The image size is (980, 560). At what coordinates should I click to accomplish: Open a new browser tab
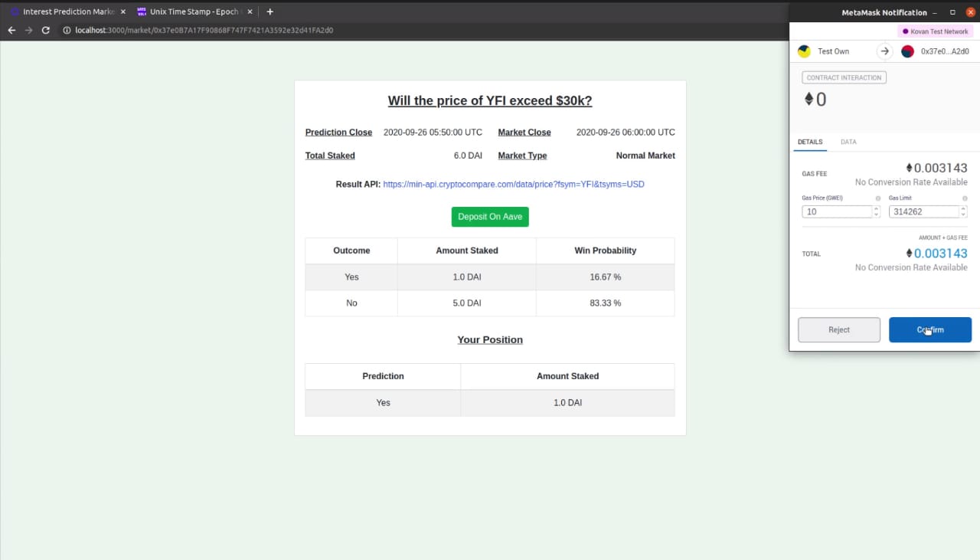(x=269, y=11)
